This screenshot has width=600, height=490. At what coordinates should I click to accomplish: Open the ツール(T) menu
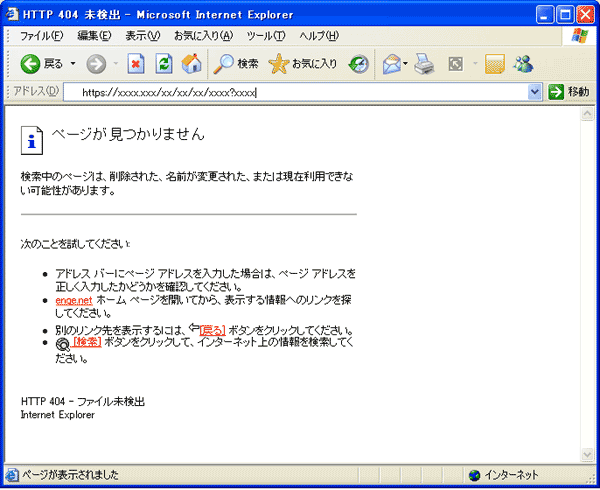(266, 36)
